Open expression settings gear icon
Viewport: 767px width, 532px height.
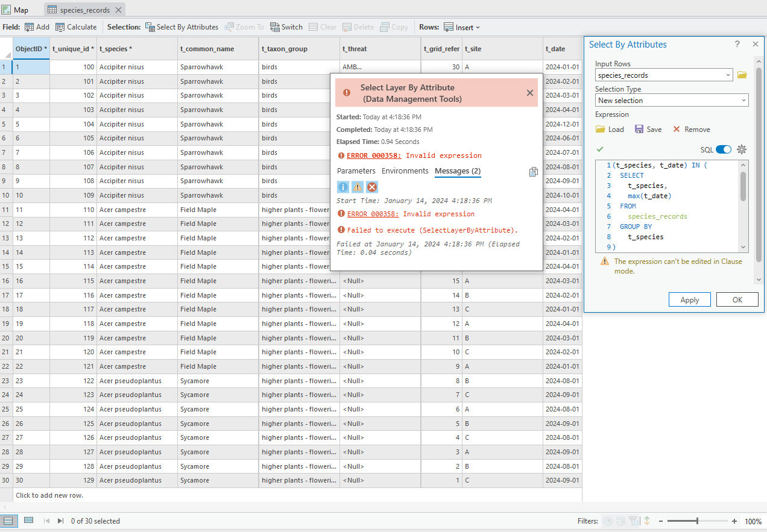pos(742,149)
